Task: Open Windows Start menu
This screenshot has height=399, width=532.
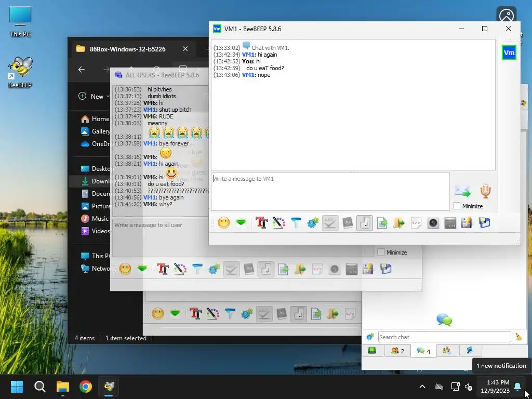Action: [x=17, y=387]
